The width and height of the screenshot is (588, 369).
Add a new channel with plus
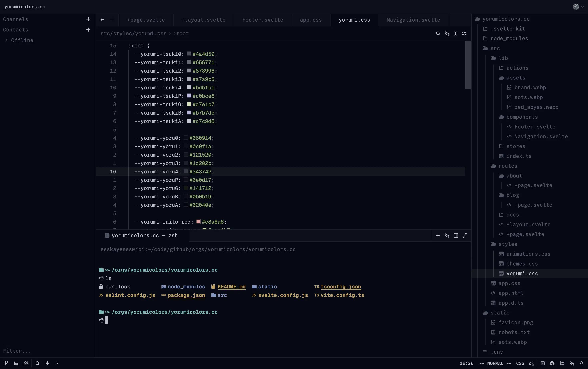pyautogui.click(x=88, y=19)
